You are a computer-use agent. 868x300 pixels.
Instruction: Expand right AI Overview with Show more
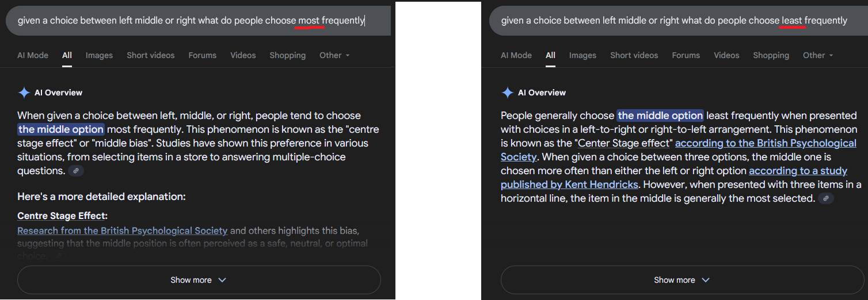(x=682, y=280)
